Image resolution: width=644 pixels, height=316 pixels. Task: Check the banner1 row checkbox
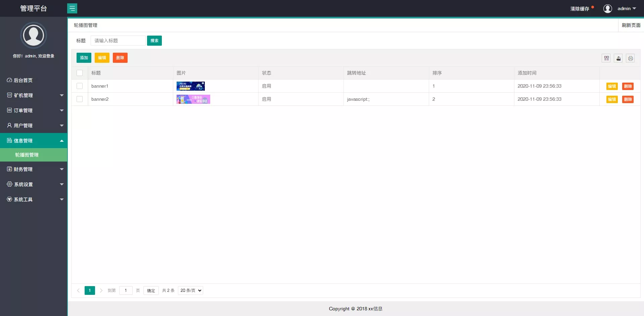pyautogui.click(x=80, y=86)
